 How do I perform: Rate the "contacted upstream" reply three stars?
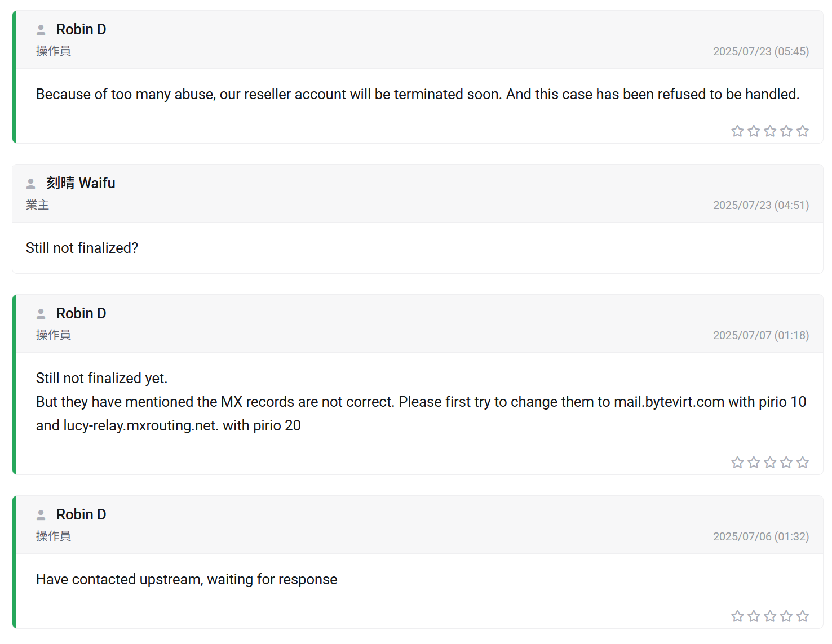pos(770,616)
